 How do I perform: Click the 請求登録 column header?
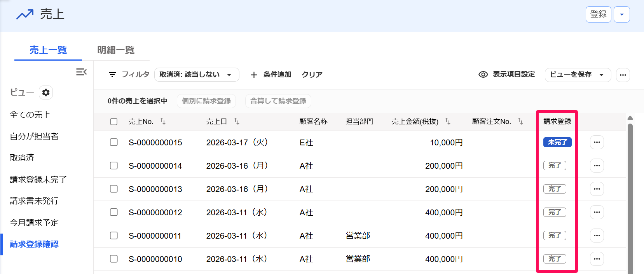[557, 122]
